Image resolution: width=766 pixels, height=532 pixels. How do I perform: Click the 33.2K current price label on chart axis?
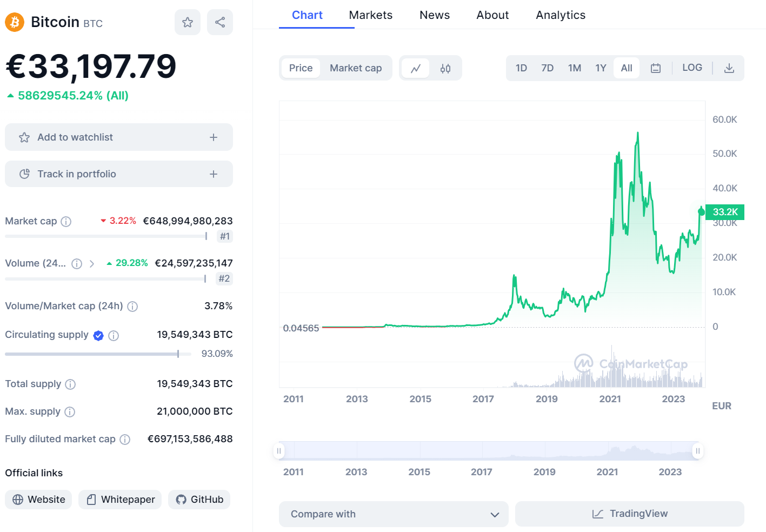click(725, 212)
